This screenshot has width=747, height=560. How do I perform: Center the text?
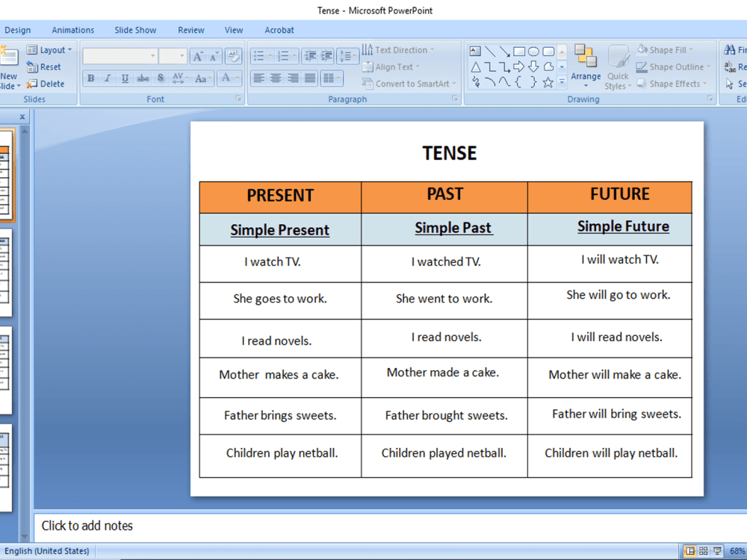click(x=276, y=78)
